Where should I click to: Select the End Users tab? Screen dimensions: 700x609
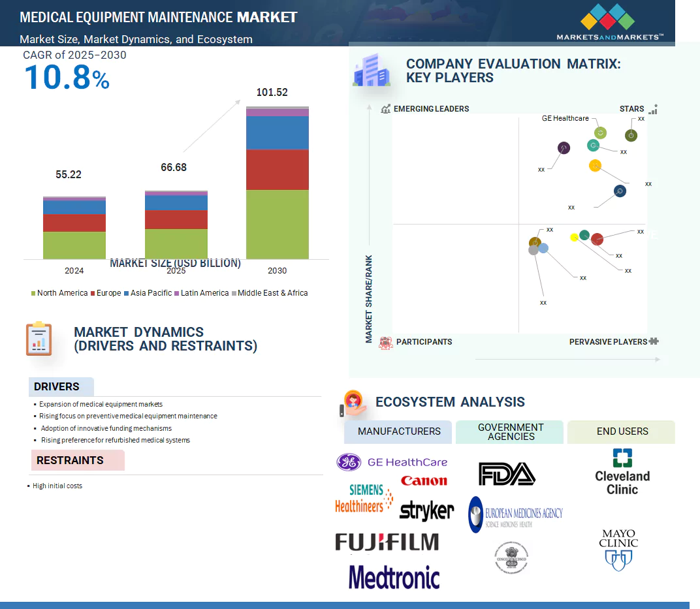click(x=622, y=431)
